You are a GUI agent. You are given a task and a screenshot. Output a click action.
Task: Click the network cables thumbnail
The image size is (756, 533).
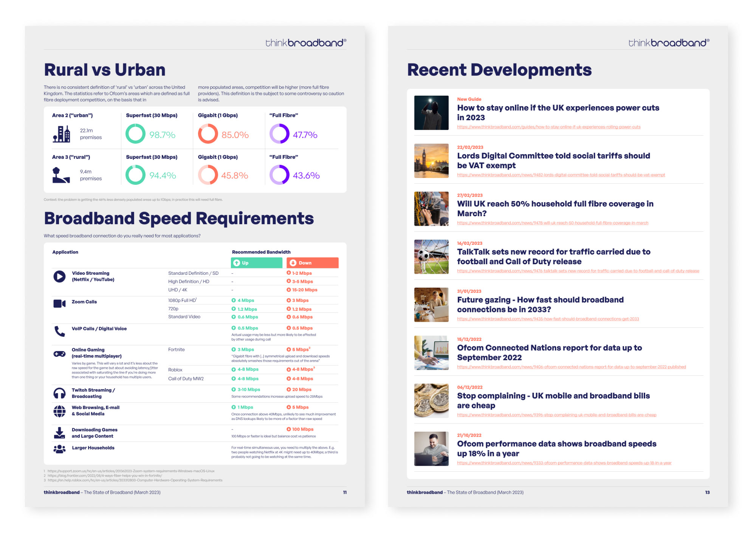pyautogui.click(x=431, y=209)
